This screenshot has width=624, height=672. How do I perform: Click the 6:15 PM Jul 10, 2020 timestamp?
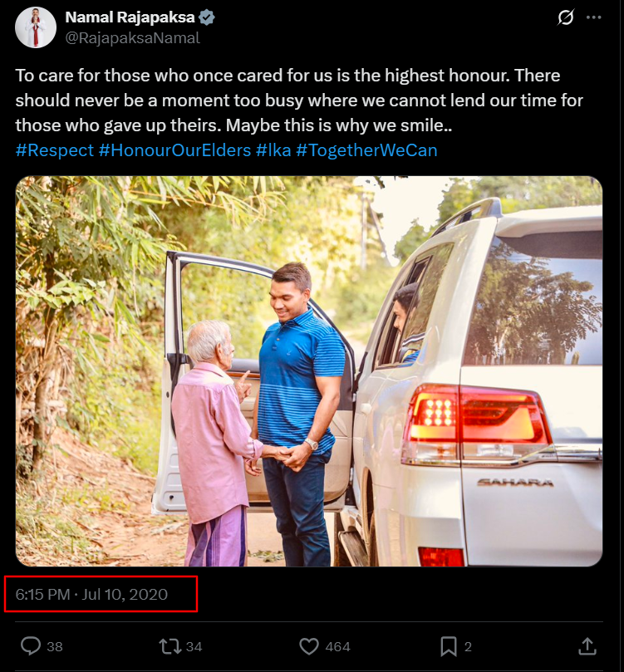click(91, 594)
